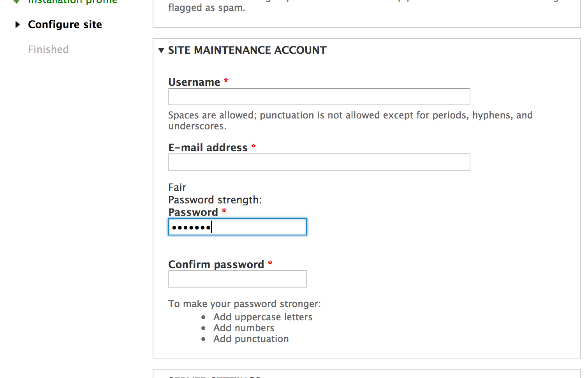Click the empty Confirm password field
The height and width of the screenshot is (378, 588).
click(x=237, y=279)
